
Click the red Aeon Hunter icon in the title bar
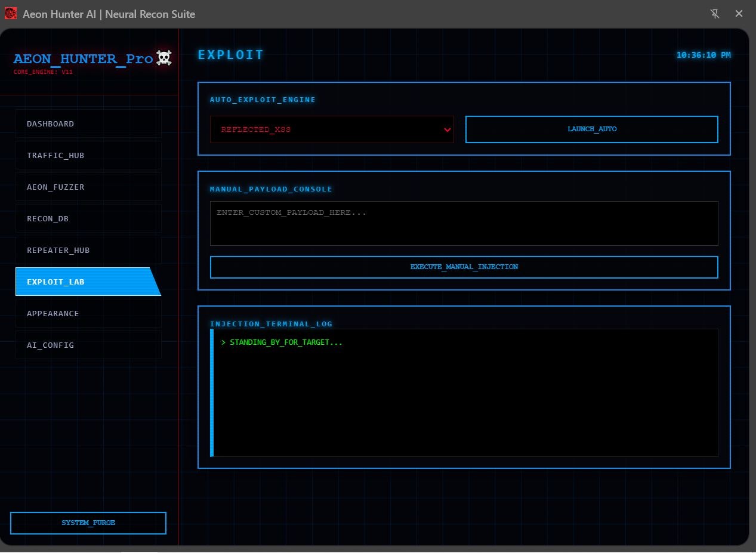pyautogui.click(x=10, y=13)
